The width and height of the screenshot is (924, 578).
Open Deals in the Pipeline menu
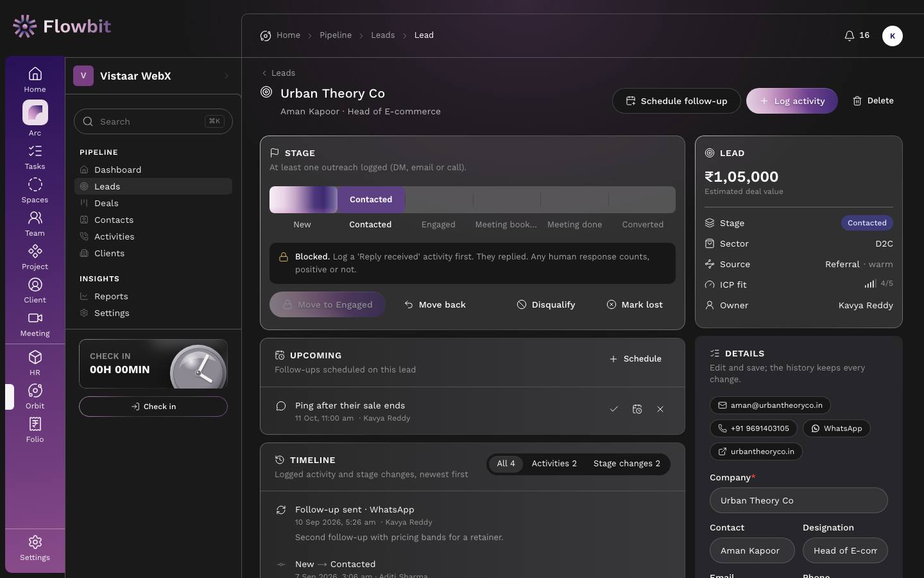[x=153, y=203]
